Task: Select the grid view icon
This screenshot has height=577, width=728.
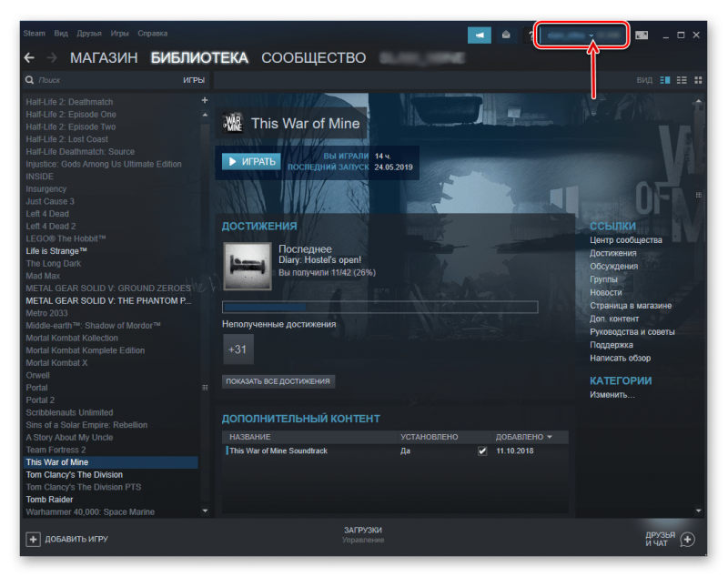Action: coord(698,80)
